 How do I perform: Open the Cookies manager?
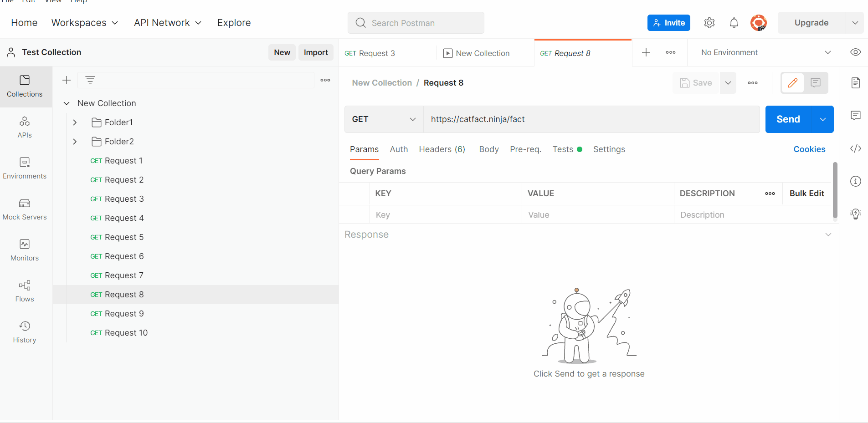(809, 149)
